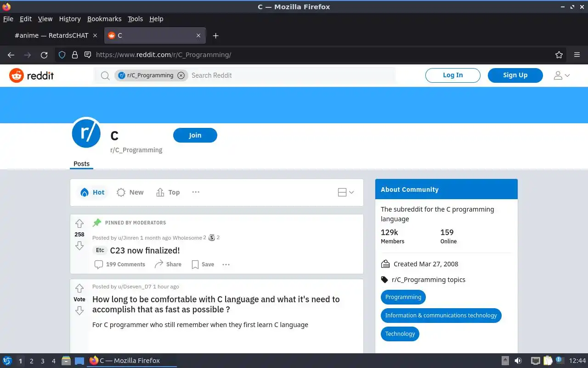
Task: Click the Sign Up button
Action: coord(515,75)
